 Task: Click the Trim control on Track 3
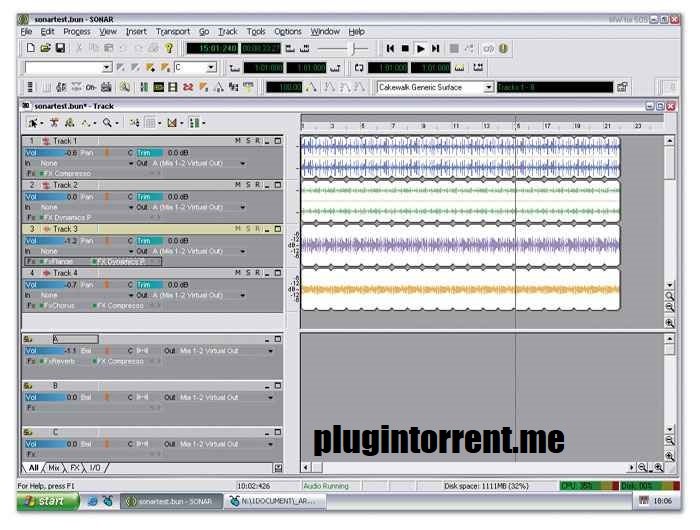[150, 241]
